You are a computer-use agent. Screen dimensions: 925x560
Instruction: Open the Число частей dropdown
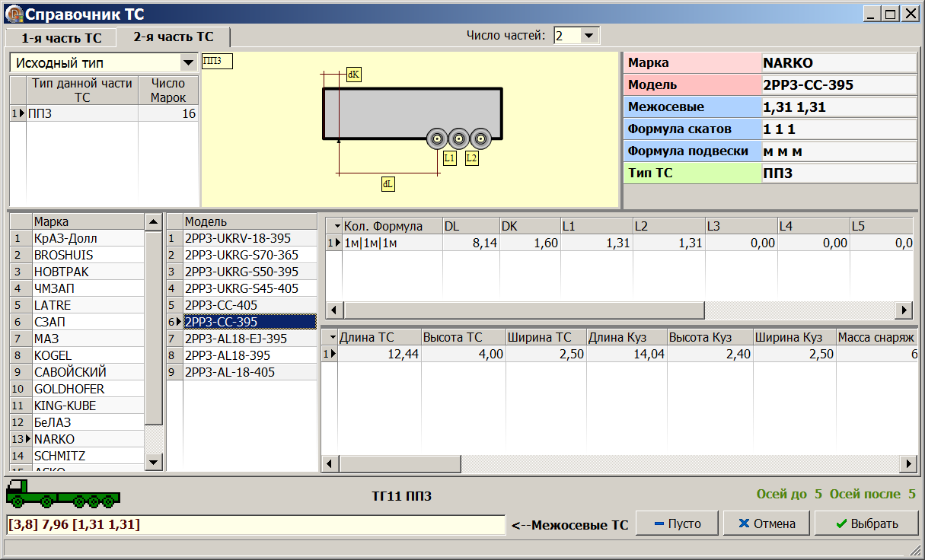click(x=589, y=36)
